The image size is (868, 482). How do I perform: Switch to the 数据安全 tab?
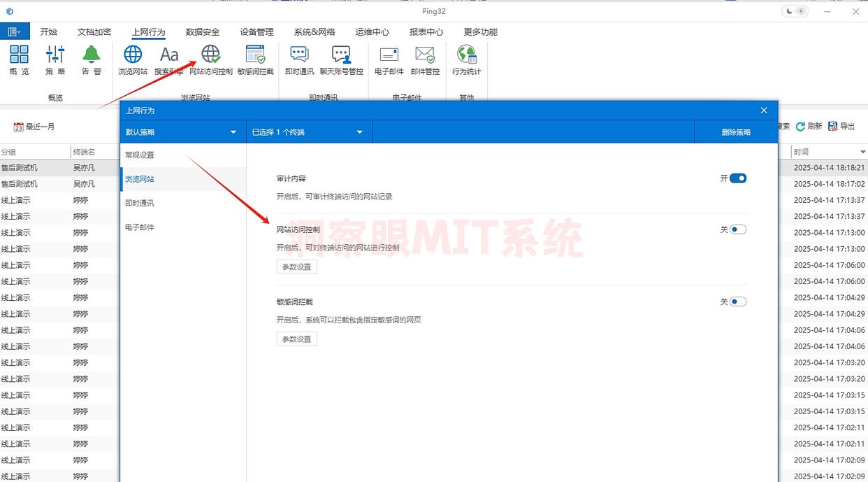203,31
